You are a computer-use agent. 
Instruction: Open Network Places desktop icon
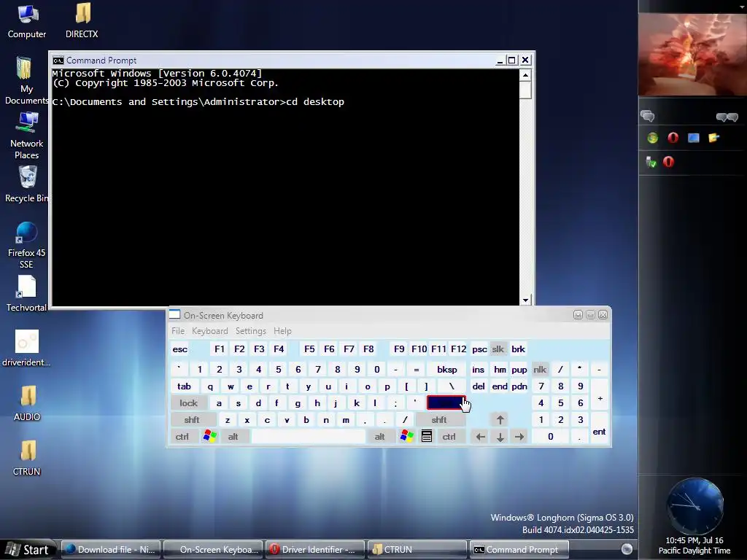(27, 135)
